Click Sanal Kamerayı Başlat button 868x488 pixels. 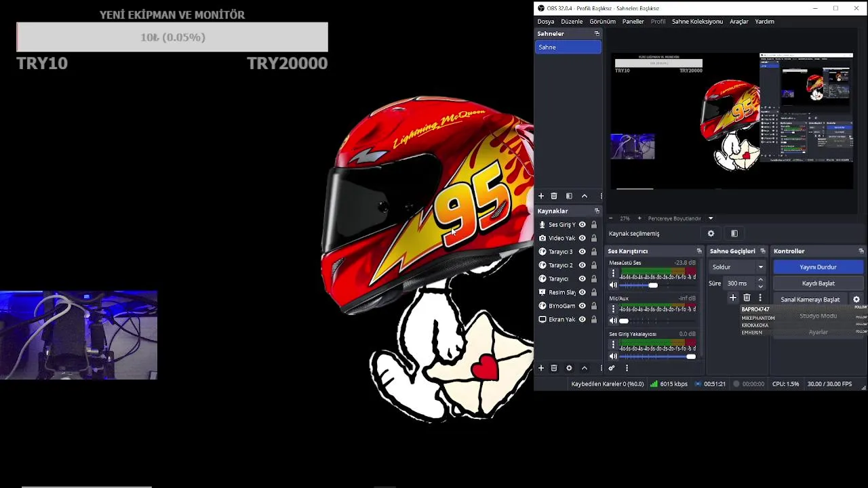coord(810,300)
